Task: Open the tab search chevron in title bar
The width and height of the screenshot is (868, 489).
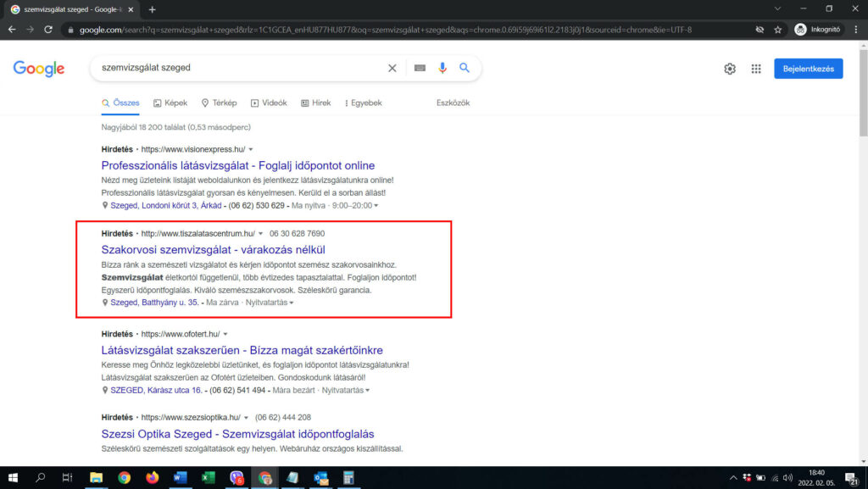Action: pos(778,8)
